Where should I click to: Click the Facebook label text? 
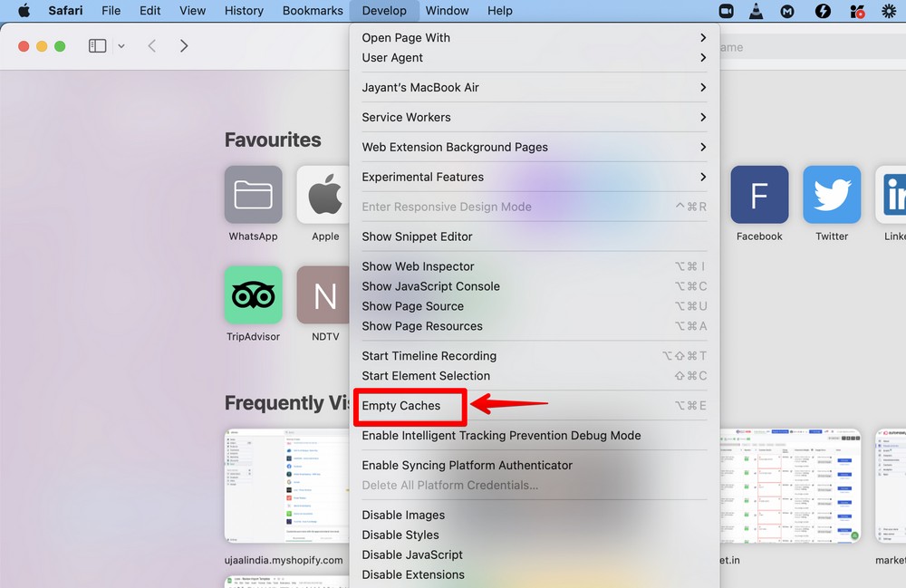[759, 236]
